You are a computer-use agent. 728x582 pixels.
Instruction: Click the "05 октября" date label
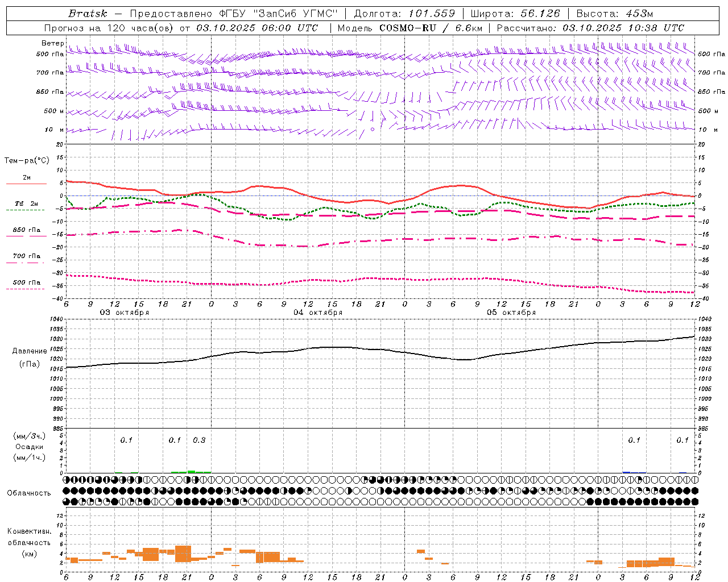click(x=511, y=313)
